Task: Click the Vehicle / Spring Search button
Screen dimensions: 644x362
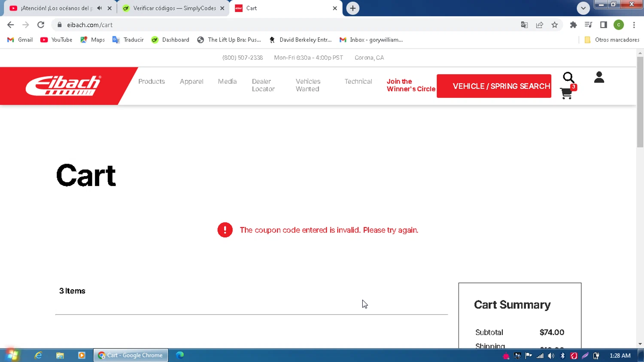Action: [x=494, y=86]
